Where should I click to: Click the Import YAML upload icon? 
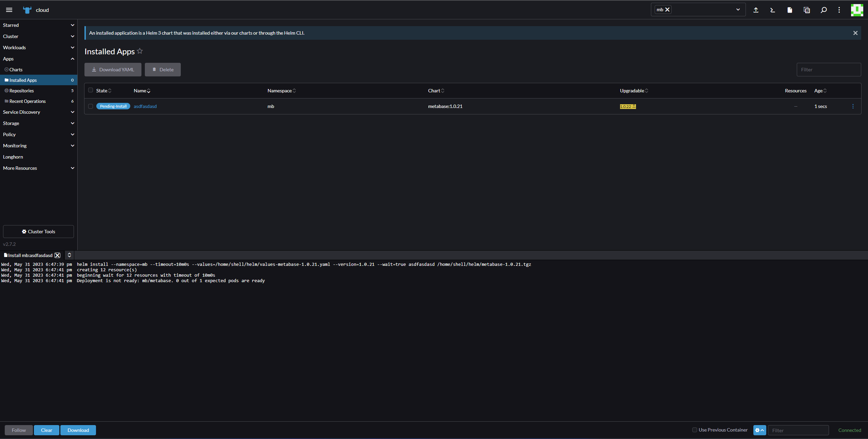click(x=756, y=10)
